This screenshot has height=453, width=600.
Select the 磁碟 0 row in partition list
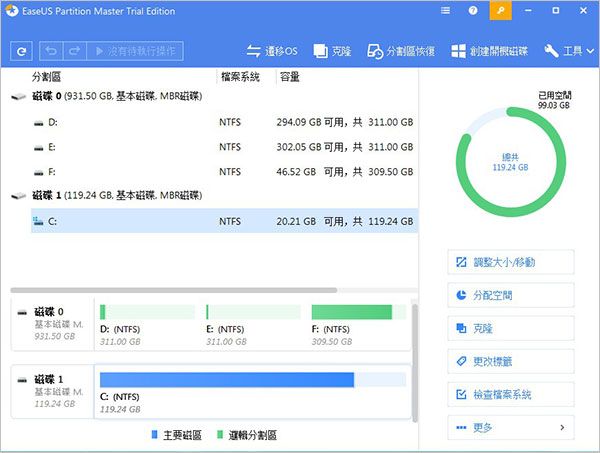pyautogui.click(x=214, y=96)
